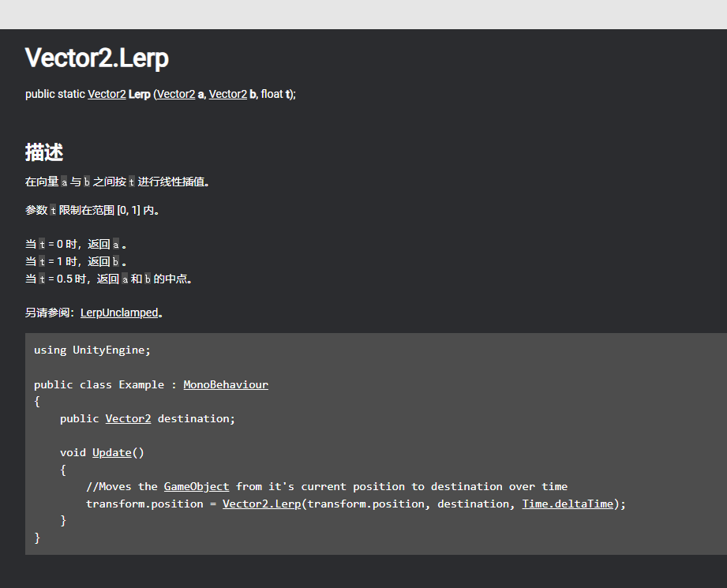This screenshot has height=588, width=727.
Task: Click the GameObject link in code comment
Action: coord(197,487)
